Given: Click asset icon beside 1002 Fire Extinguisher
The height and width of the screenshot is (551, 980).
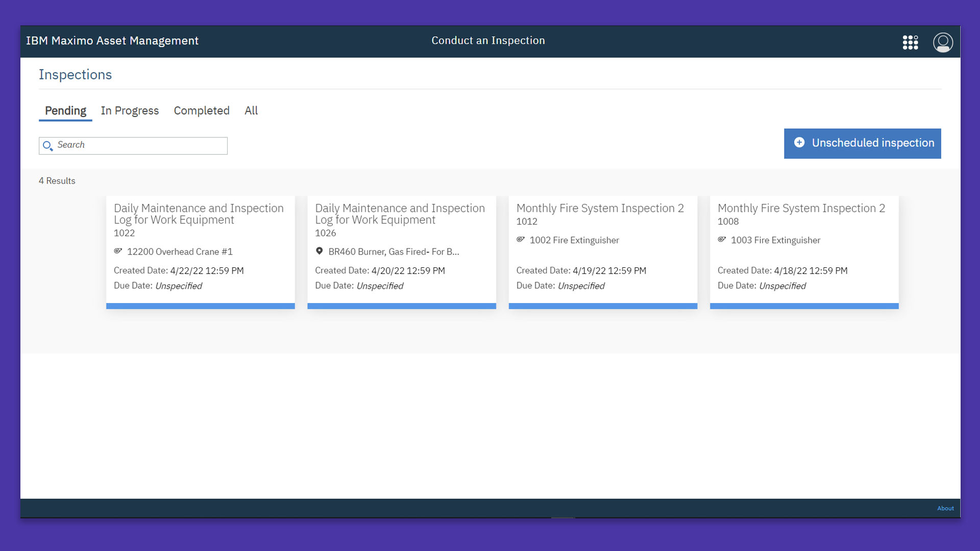Looking at the screenshot, I should 521,239.
